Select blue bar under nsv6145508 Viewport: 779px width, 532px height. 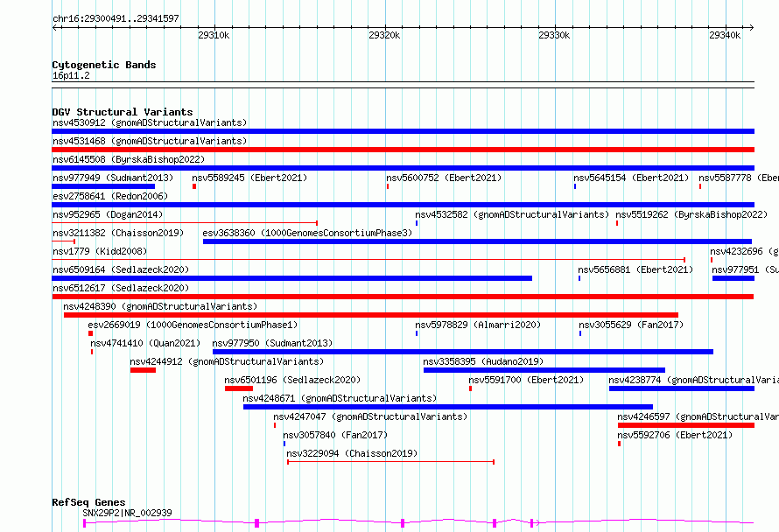click(x=403, y=168)
